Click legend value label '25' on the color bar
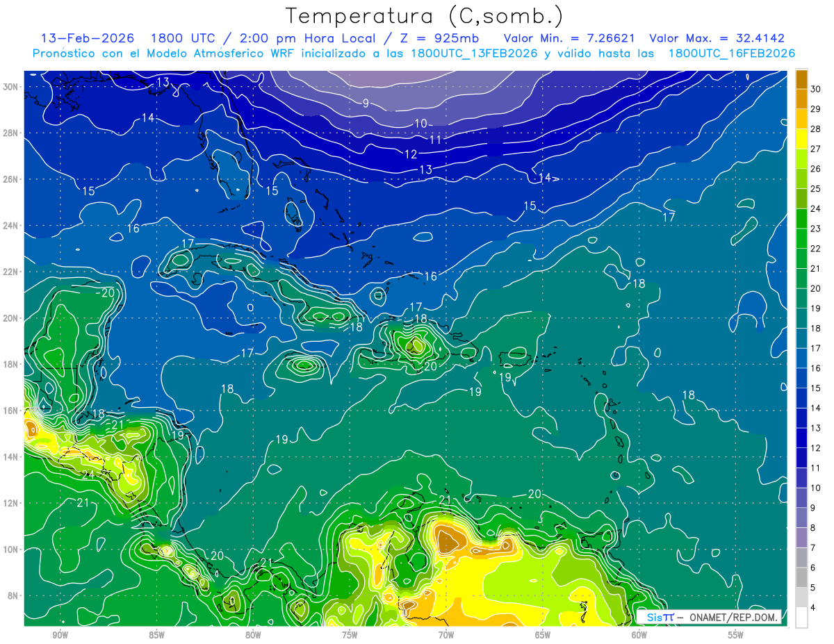 coord(816,189)
